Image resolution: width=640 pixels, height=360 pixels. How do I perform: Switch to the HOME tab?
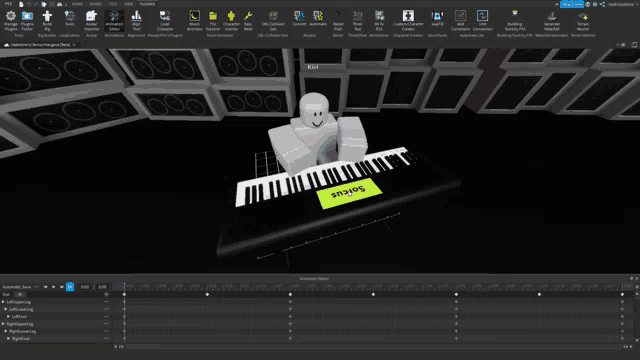[77, 4]
